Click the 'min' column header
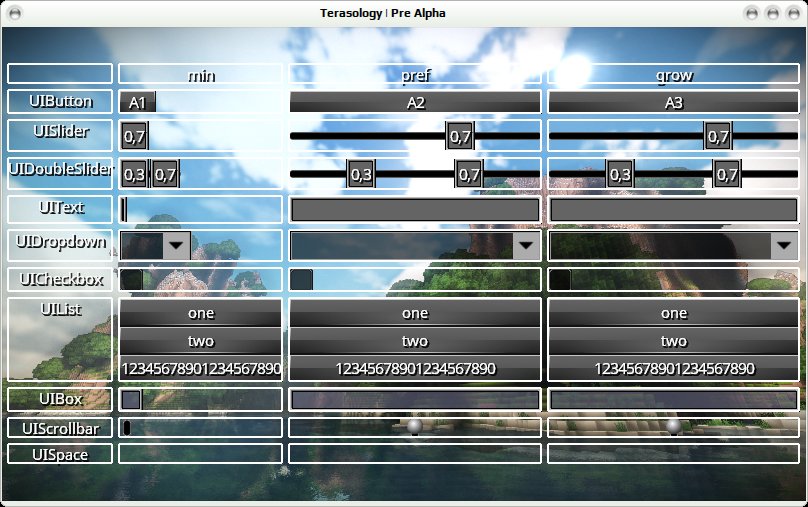The width and height of the screenshot is (808, 507). point(200,74)
